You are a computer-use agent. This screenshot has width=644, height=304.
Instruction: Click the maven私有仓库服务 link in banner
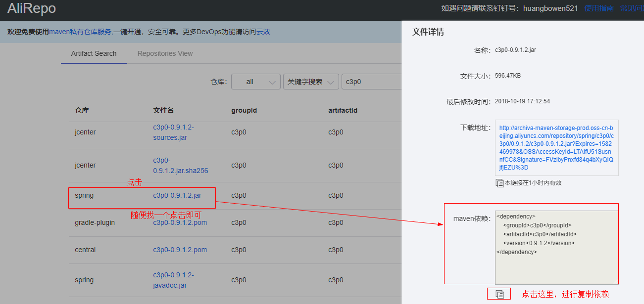tap(80, 32)
